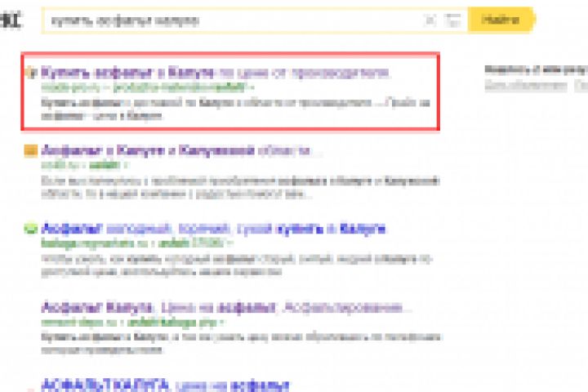Open 'Асфальт Калуга. Цены на асфальт' result link
The image size is (588, 392).
pyautogui.click(x=225, y=309)
